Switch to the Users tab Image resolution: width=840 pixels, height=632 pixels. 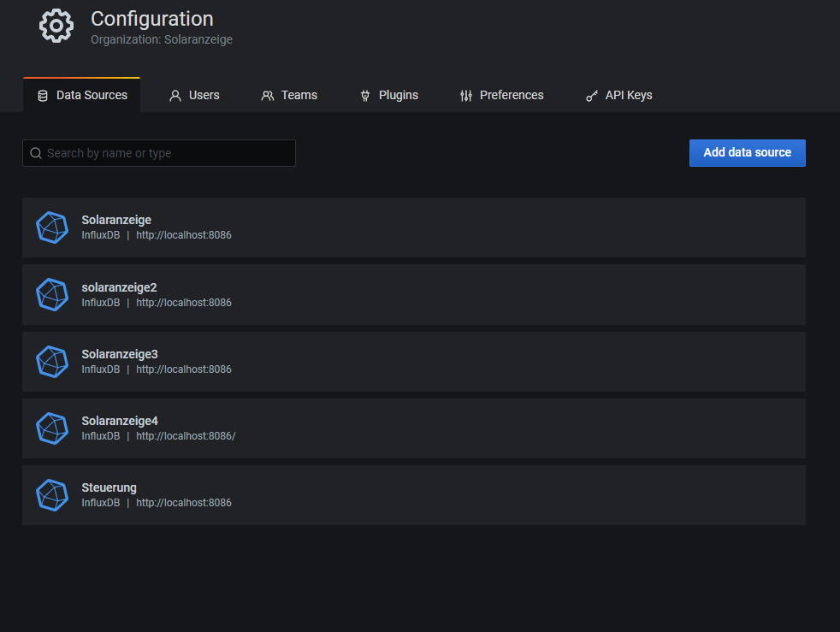(x=194, y=95)
